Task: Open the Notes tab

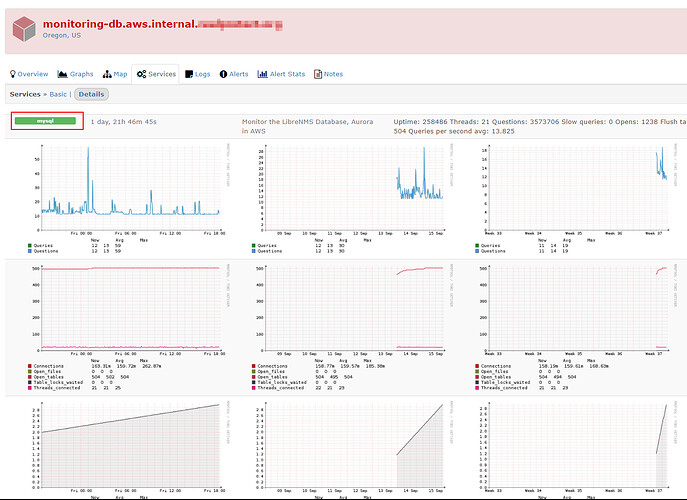Action: 329,74
